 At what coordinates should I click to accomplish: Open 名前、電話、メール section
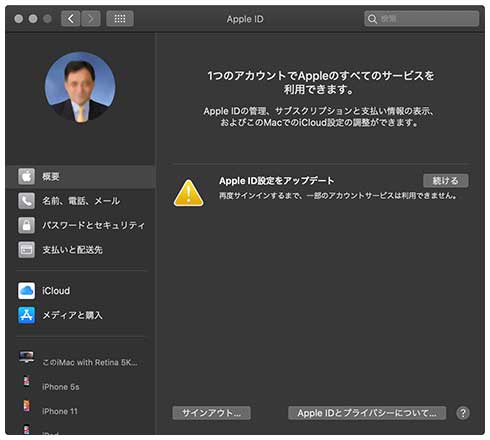coord(80,201)
